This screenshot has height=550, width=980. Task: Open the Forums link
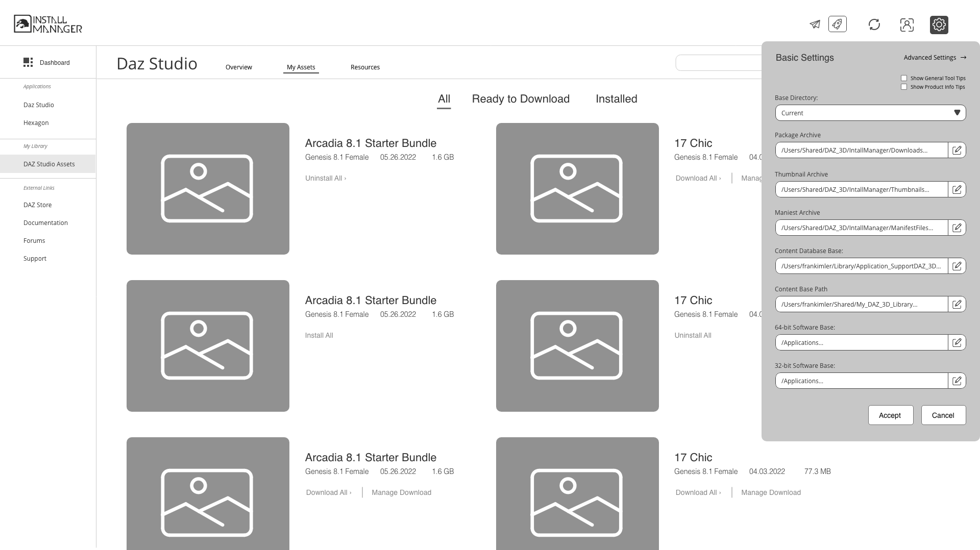[x=34, y=240]
